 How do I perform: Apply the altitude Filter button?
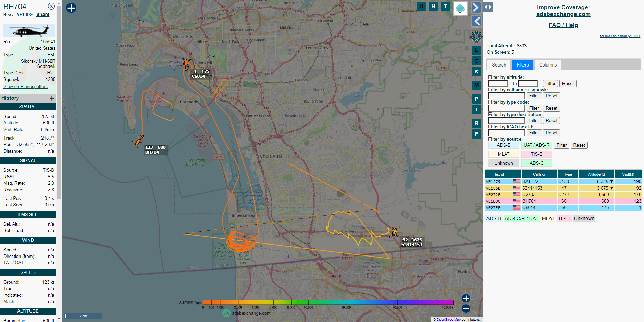pyautogui.click(x=550, y=84)
